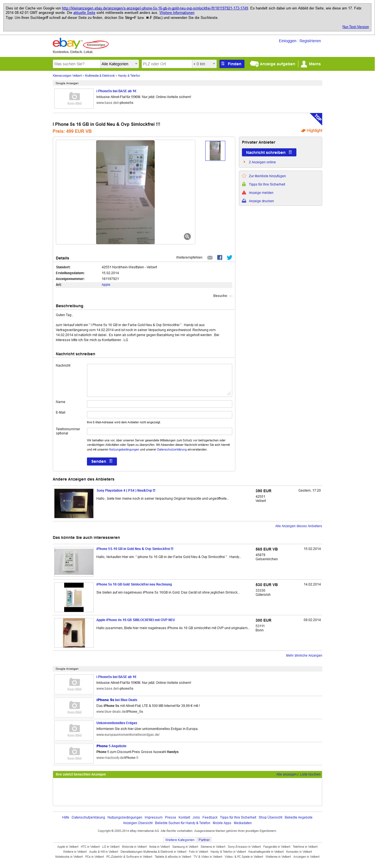This screenshot has height=868, width=375.
Task: Select the small product thumbnail image
Action: (215, 151)
